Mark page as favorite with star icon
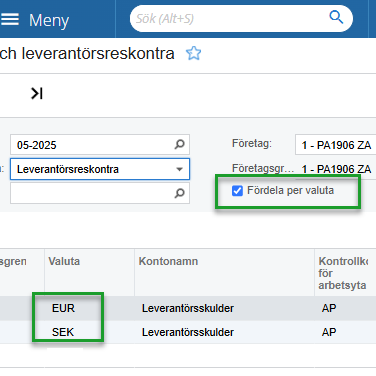The image size is (376, 376). pos(194,53)
